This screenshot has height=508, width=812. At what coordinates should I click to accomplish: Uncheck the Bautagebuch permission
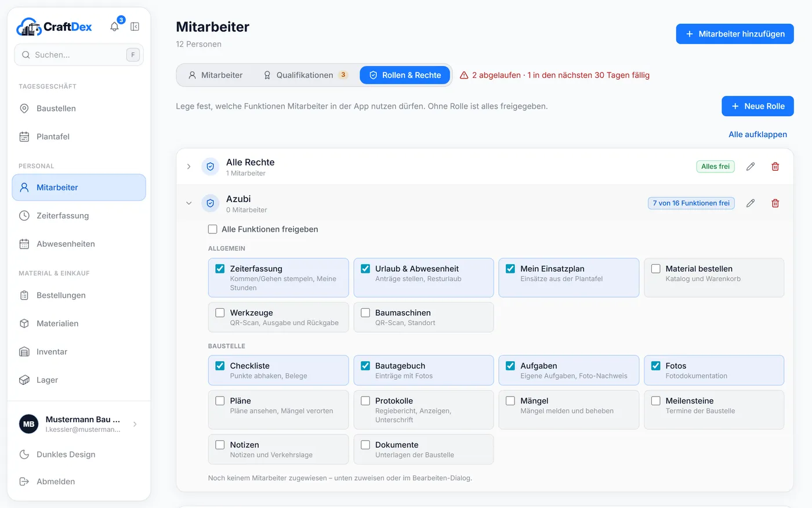click(365, 366)
